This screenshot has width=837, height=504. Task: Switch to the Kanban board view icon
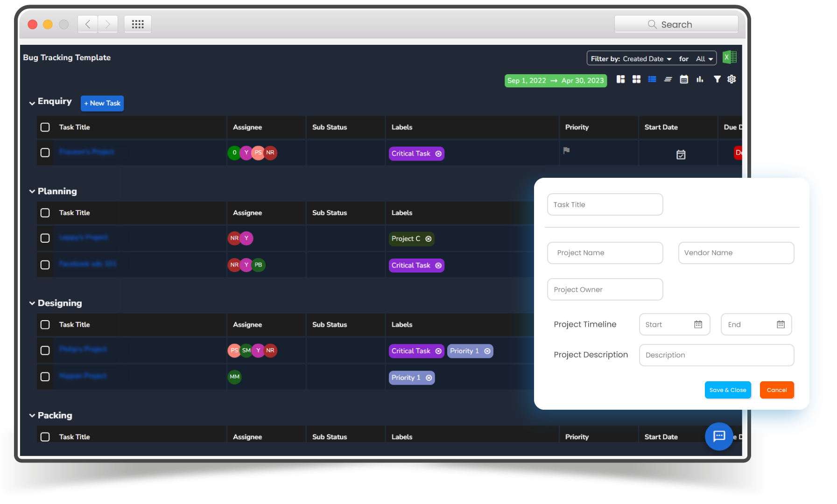click(x=620, y=79)
